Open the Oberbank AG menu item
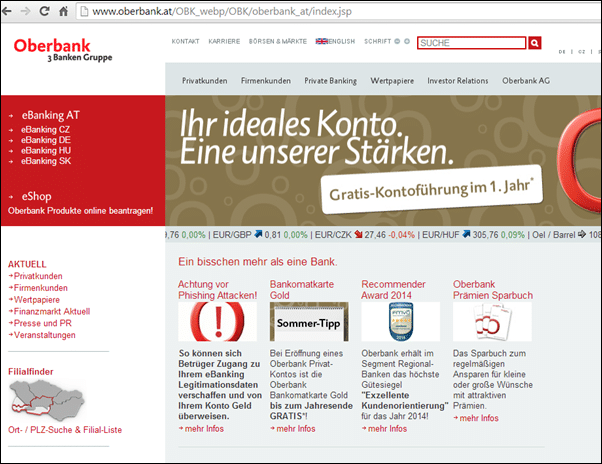This screenshot has width=602, height=464. 526,81
